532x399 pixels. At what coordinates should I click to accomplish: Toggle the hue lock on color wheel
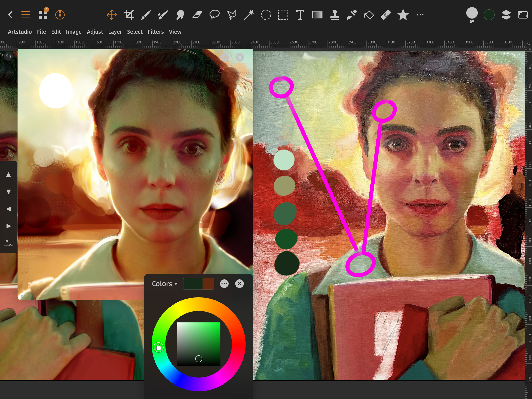click(159, 347)
